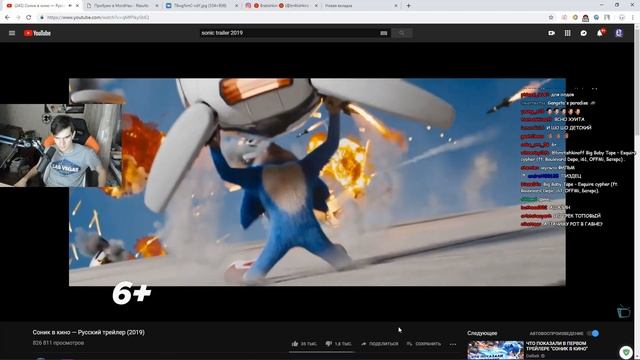The width and height of the screenshot is (640, 360).
Task: Open Chrome three-dot menu
Action: point(633,18)
